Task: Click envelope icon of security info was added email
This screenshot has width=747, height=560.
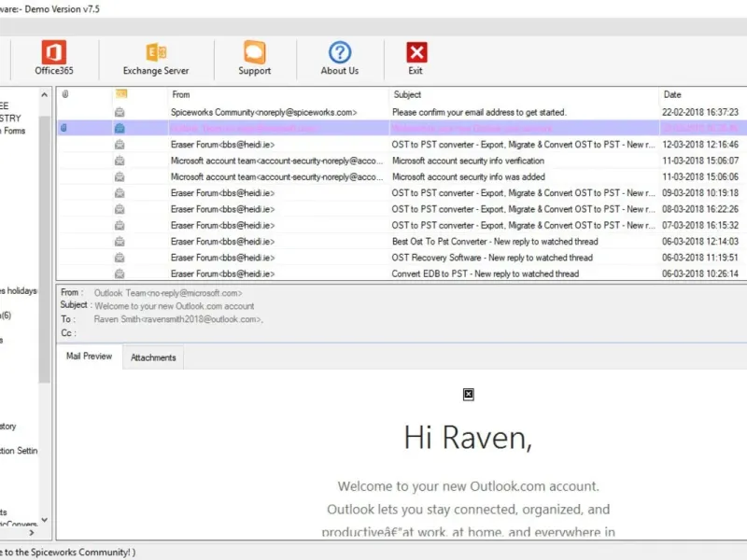Action: point(120,176)
